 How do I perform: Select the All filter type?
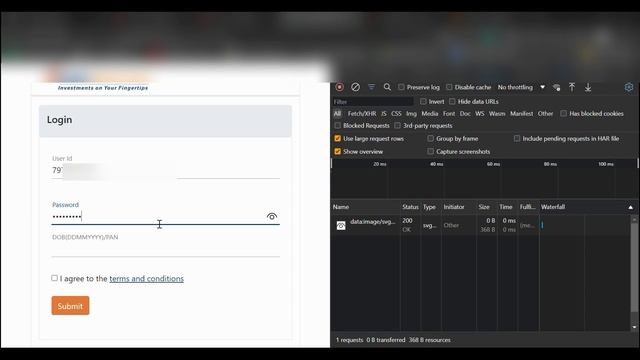337,113
